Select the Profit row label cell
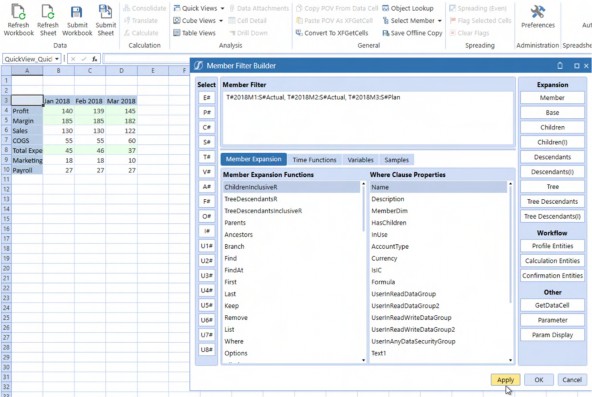The height and width of the screenshot is (397, 592). tap(27, 111)
